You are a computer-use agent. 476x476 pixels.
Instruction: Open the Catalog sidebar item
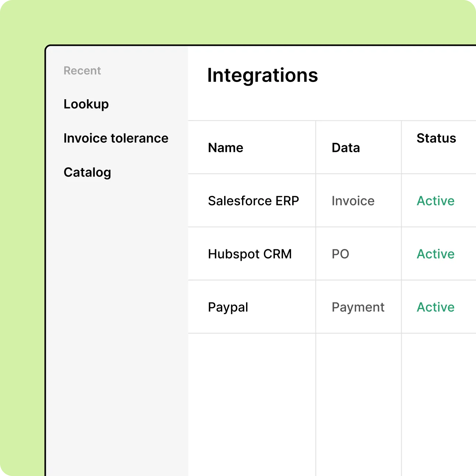click(87, 172)
